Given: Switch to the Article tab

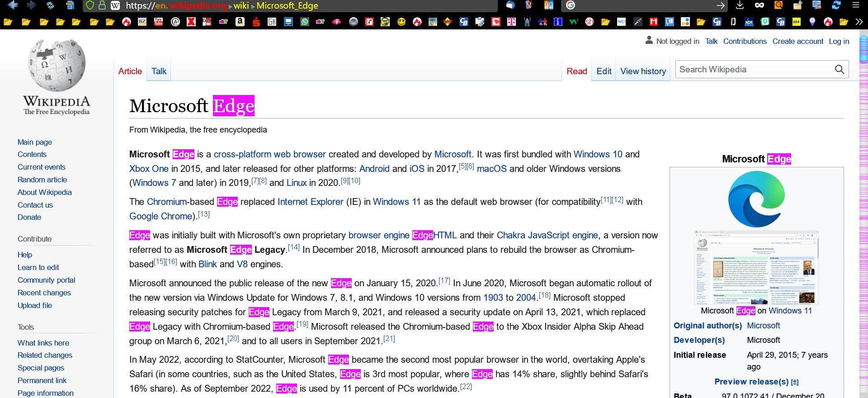Looking at the screenshot, I should 130,71.
